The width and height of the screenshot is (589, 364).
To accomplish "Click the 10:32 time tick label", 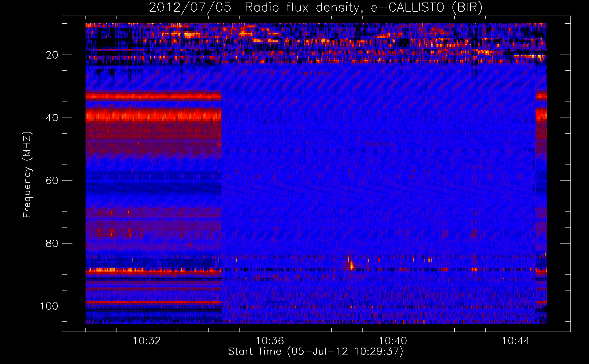I will [x=147, y=341].
